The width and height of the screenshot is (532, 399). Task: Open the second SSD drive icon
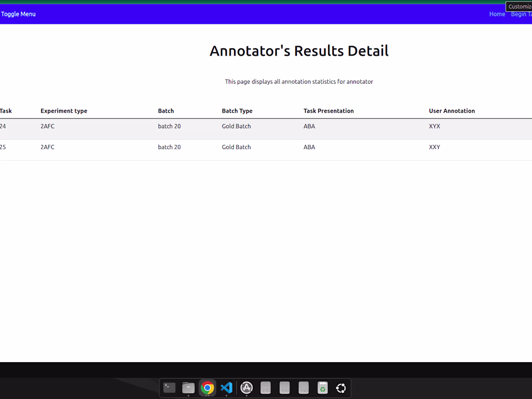(285, 387)
